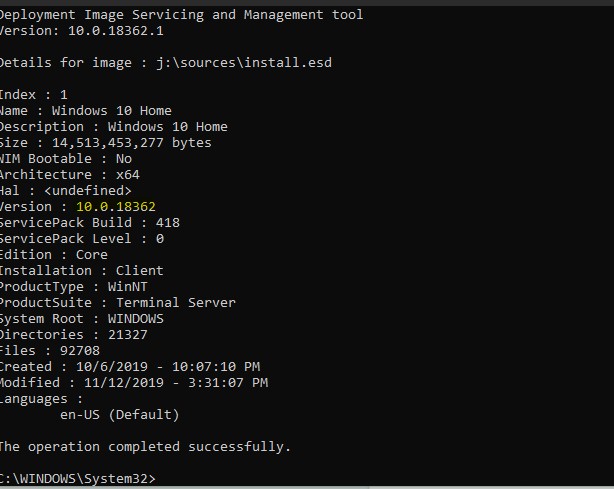
Task: Click the Description : Windows 10 Home line
Action: tap(114, 126)
